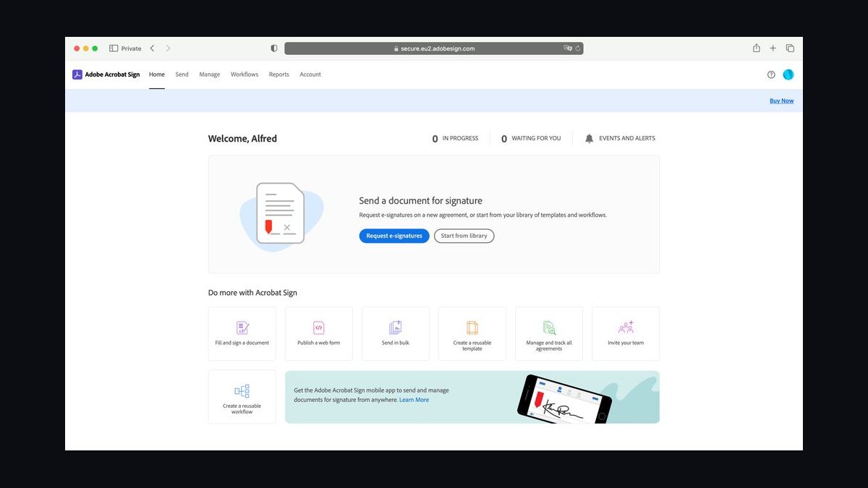Click the "Send a document for signature" heading
The image size is (868, 488).
pyautogui.click(x=420, y=201)
